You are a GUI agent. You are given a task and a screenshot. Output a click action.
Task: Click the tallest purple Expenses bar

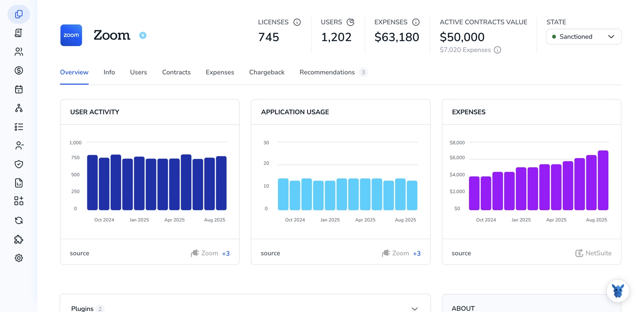603,180
